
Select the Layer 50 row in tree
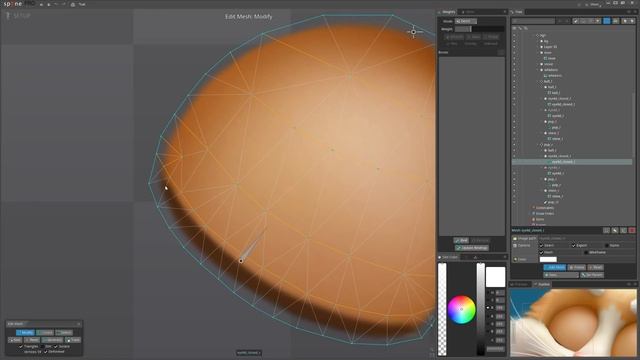click(550, 47)
